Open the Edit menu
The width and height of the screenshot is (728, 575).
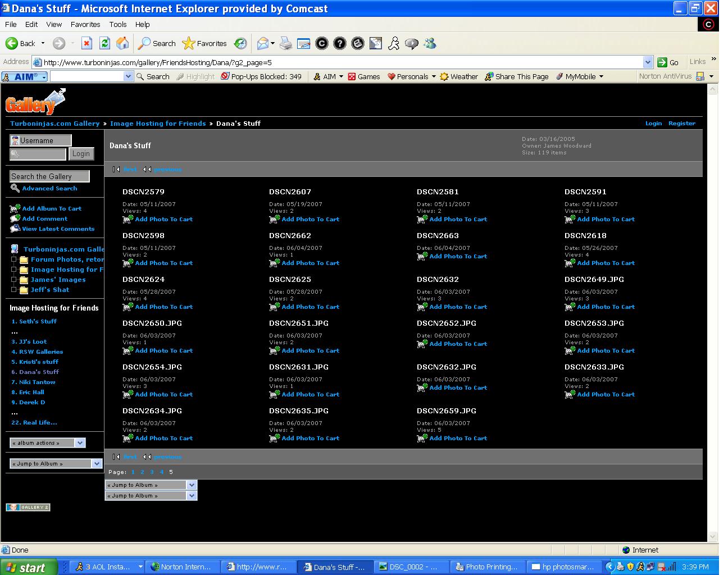pyautogui.click(x=31, y=24)
